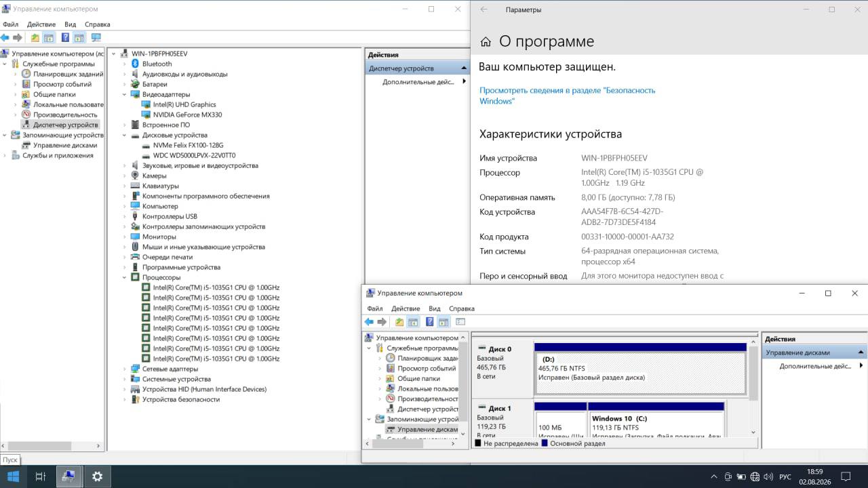
Task: Click the Батареи battery icon
Action: point(136,84)
